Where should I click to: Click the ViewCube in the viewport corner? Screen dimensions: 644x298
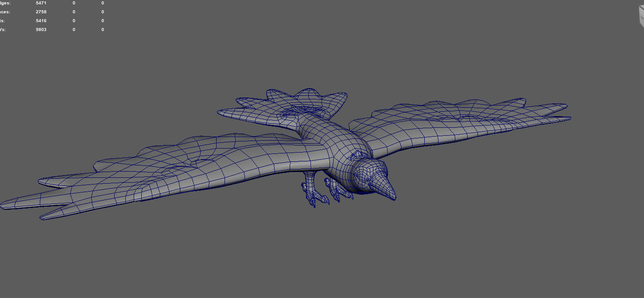click(x=640, y=16)
